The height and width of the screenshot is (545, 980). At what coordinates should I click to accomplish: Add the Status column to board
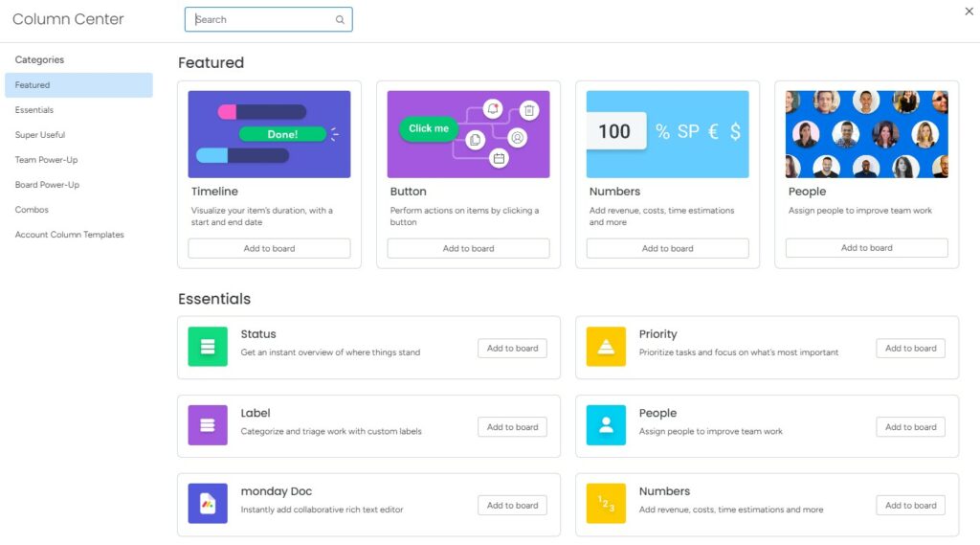point(512,349)
